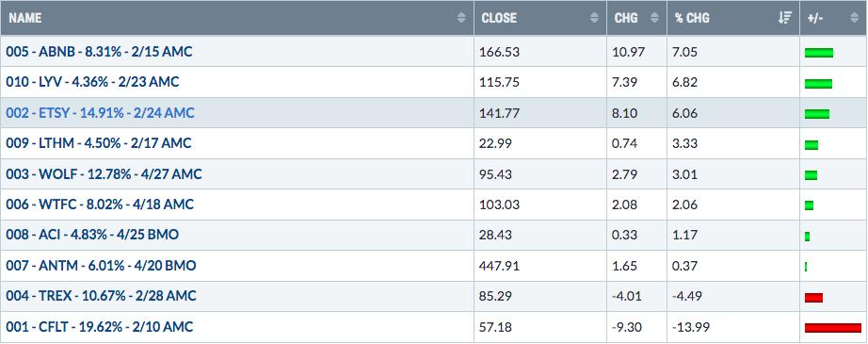
Task: Open the TREX 10.67% 2/28 AMC link
Action: 101,296
